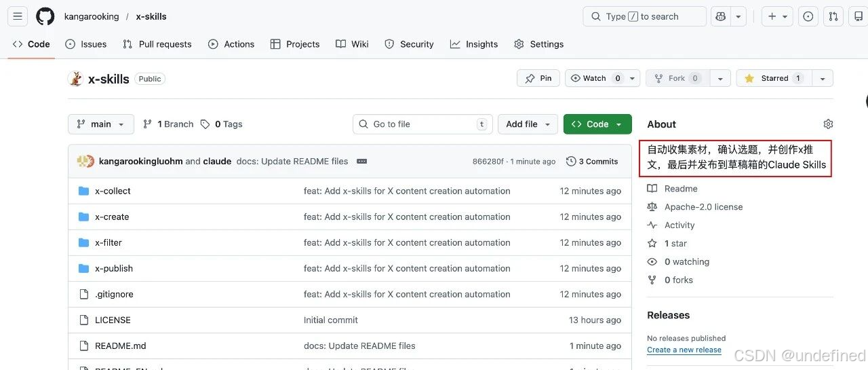Open the kangarookingluohm author link

[140, 162]
